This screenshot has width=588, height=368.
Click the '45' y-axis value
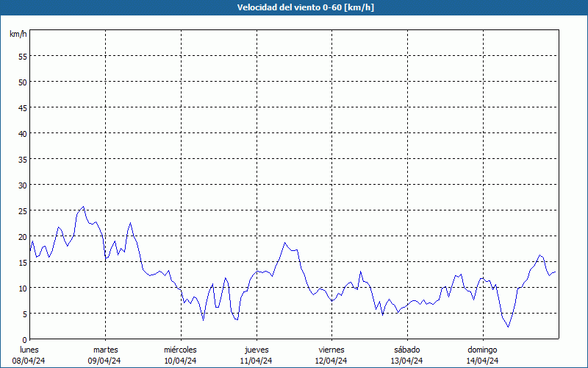coord(23,107)
